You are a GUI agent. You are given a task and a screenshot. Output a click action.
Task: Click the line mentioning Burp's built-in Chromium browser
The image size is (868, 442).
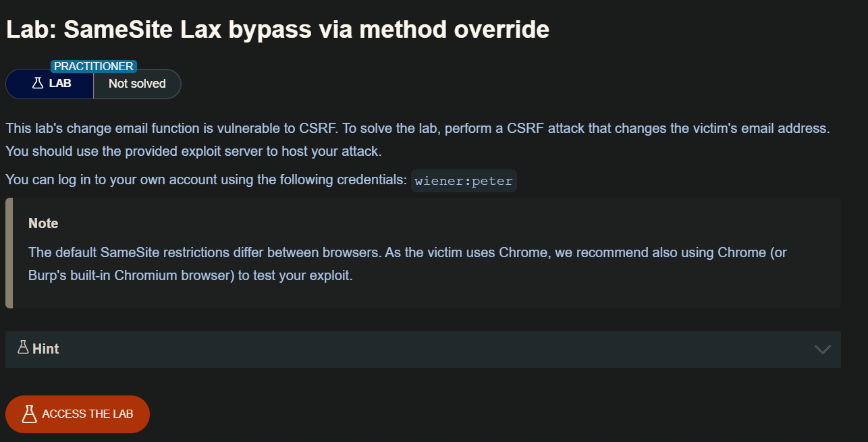click(x=190, y=276)
